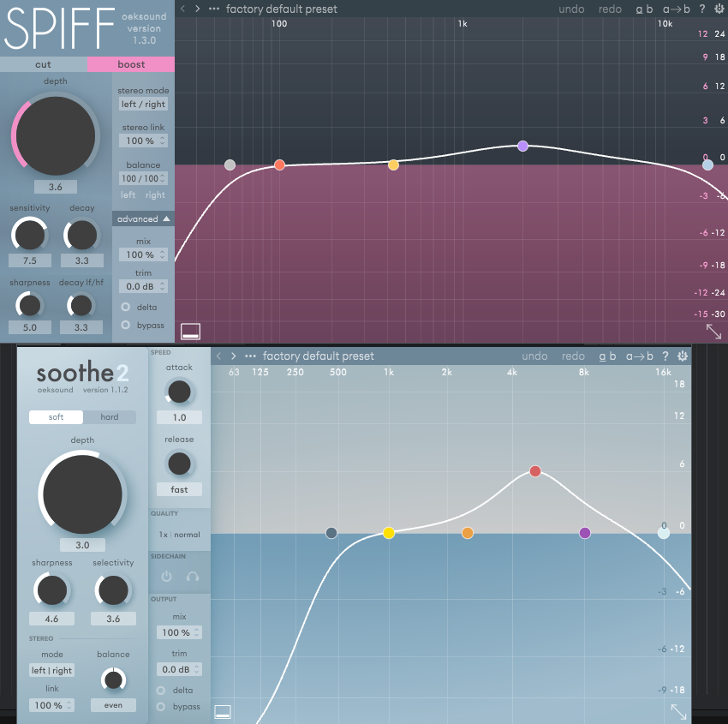Select Spiff gray low-cut band node
728x724 pixels.
230,165
